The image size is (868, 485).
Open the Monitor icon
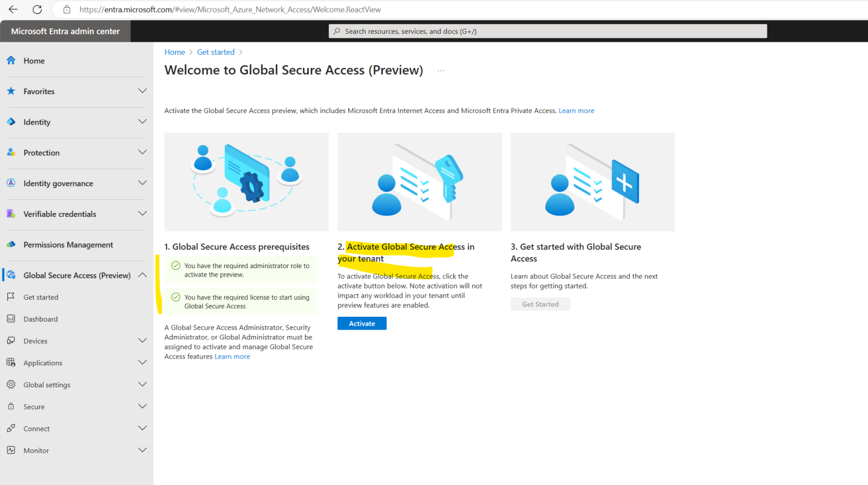click(11, 450)
